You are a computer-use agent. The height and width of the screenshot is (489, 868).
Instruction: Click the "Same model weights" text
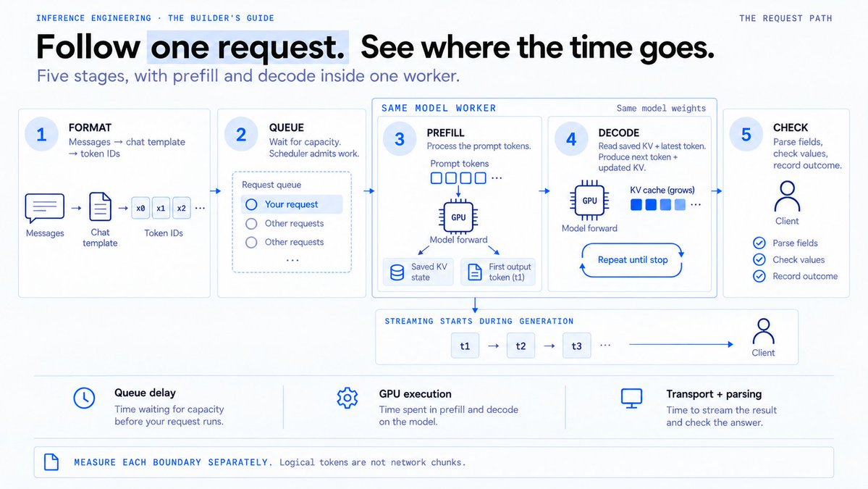(662, 108)
